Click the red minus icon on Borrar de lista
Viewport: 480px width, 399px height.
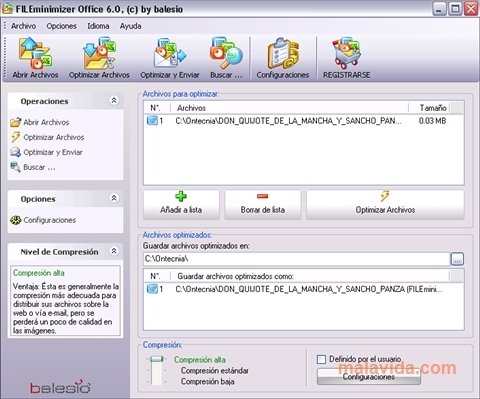(x=263, y=196)
